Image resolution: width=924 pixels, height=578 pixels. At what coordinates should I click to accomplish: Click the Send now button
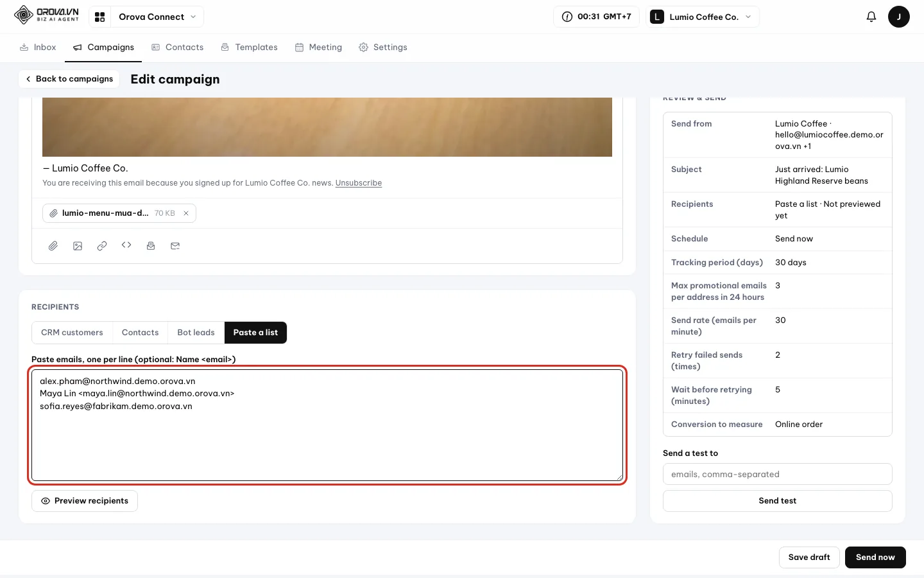(x=875, y=557)
